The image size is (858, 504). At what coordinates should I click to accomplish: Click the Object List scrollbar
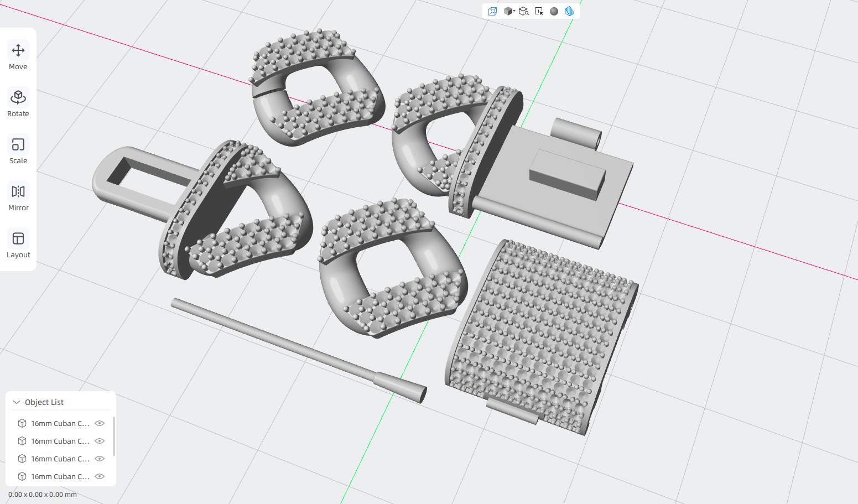tap(114, 437)
